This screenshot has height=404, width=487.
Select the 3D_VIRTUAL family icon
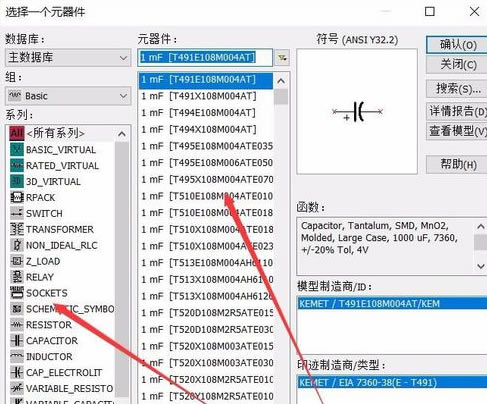click(17, 181)
